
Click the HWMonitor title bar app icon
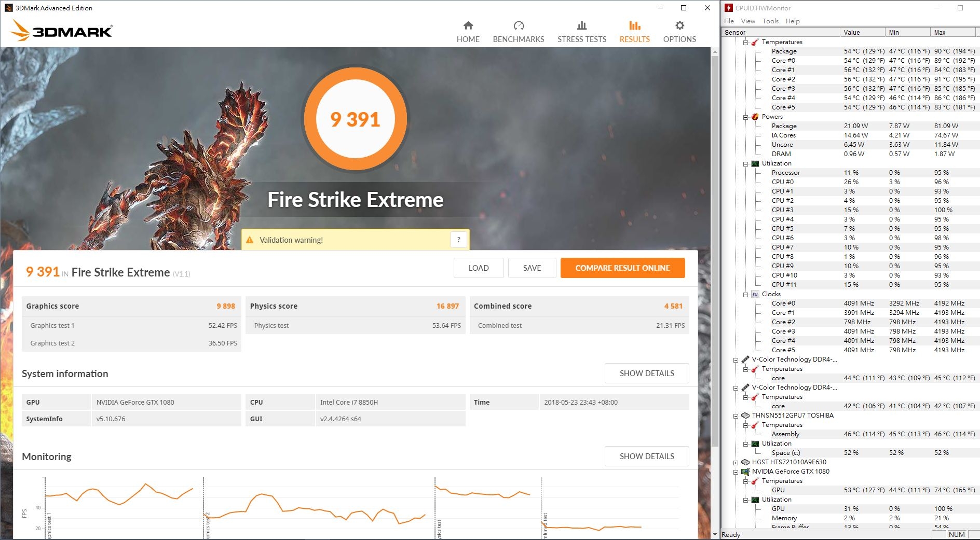[x=729, y=8]
